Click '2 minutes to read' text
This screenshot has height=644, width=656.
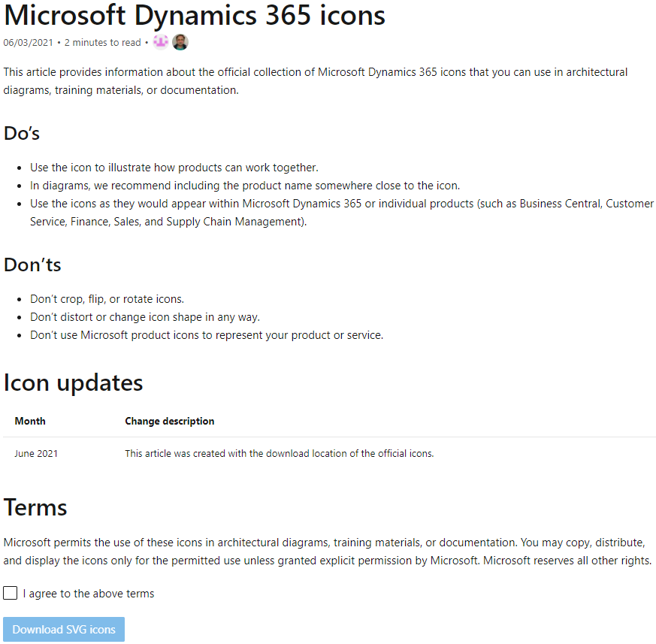[102, 43]
